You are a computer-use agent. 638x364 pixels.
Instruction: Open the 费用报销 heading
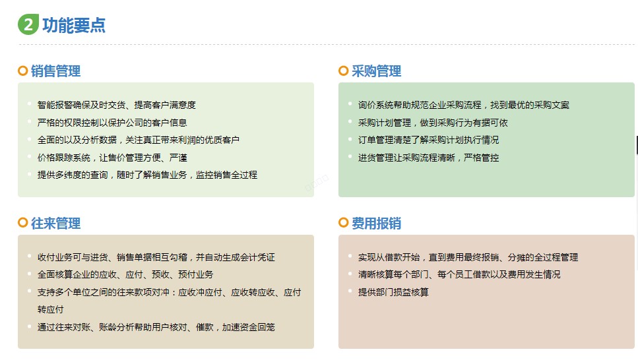(x=376, y=224)
